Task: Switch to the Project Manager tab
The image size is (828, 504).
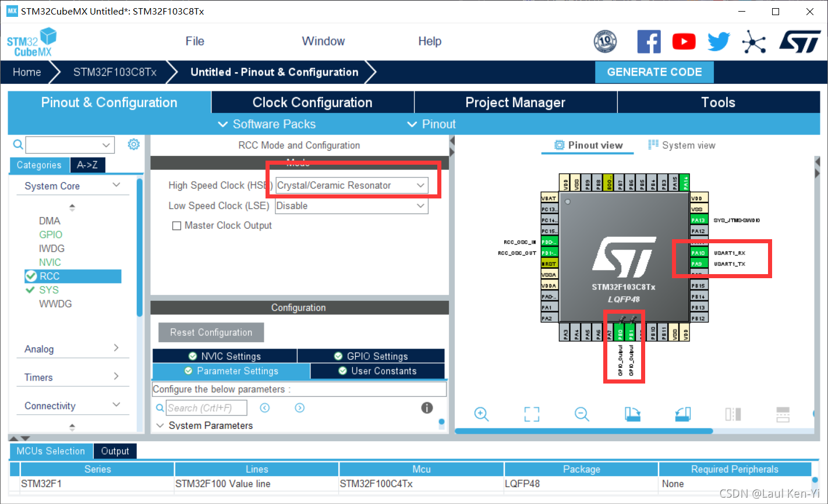Action: point(515,102)
